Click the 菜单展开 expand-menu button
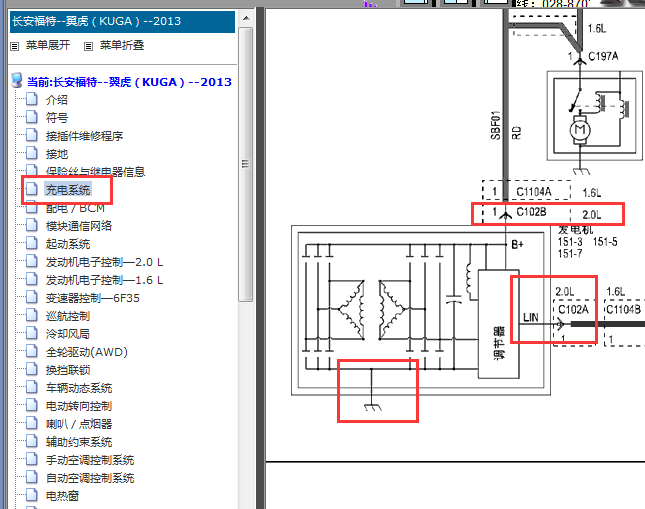Viewport: 645px width, 509px height. point(48,45)
